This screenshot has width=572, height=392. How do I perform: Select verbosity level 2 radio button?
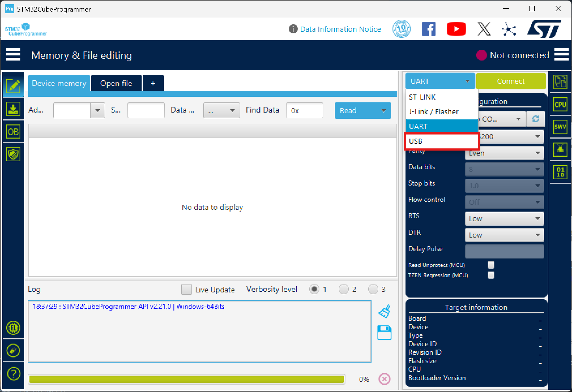click(x=343, y=289)
